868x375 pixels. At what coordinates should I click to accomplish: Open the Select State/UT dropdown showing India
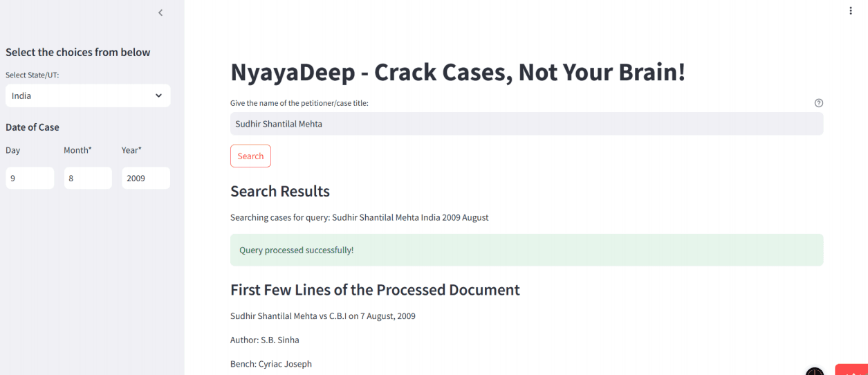click(88, 95)
